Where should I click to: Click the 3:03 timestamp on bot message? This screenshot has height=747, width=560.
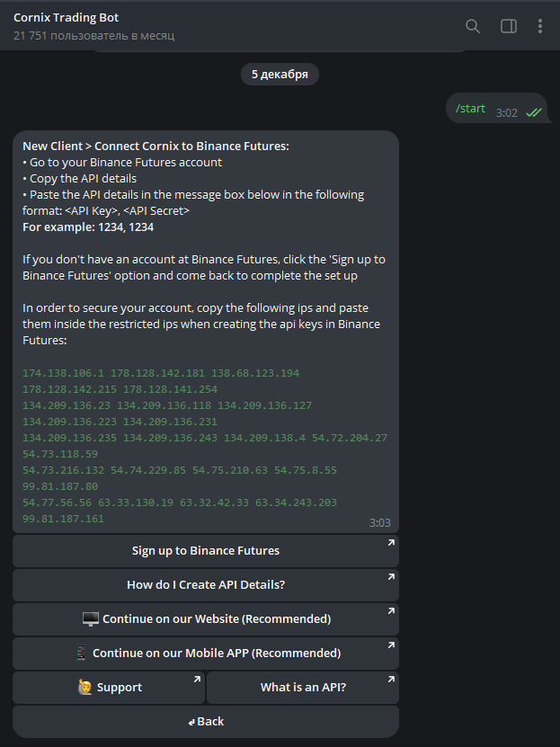[x=379, y=522]
